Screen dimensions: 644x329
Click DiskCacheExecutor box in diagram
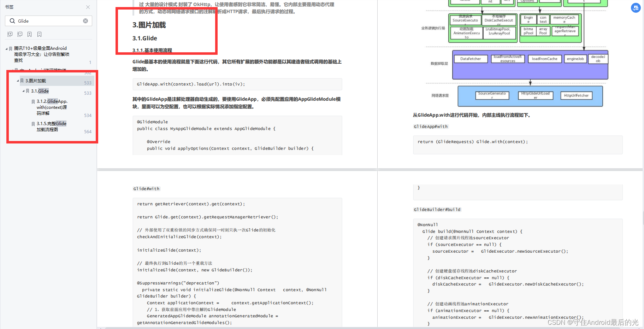[x=499, y=20]
